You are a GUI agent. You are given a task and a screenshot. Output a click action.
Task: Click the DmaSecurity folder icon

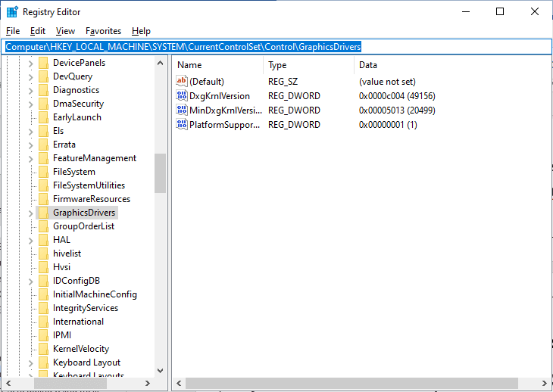coord(43,104)
